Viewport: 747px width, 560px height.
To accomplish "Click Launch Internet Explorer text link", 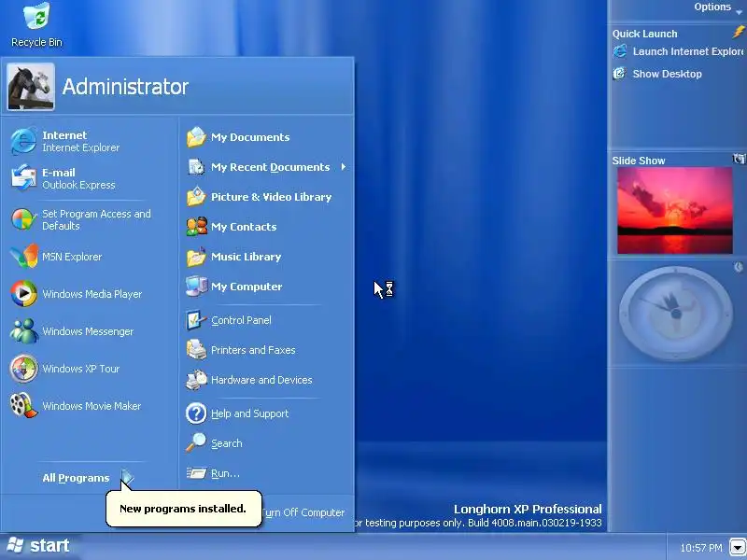I will 688,51.
